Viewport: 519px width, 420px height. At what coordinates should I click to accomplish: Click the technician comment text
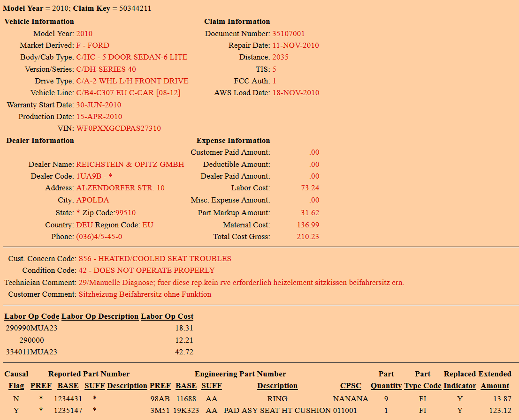click(240, 283)
